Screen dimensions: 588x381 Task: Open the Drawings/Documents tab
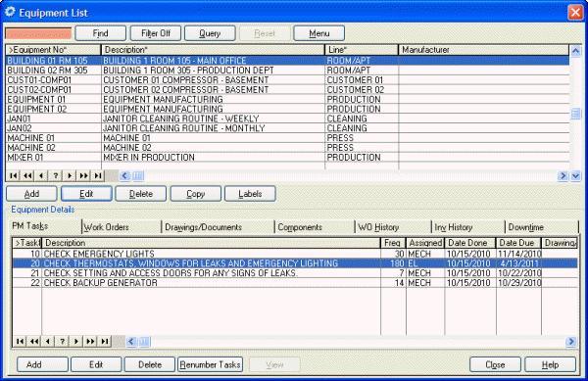203,227
